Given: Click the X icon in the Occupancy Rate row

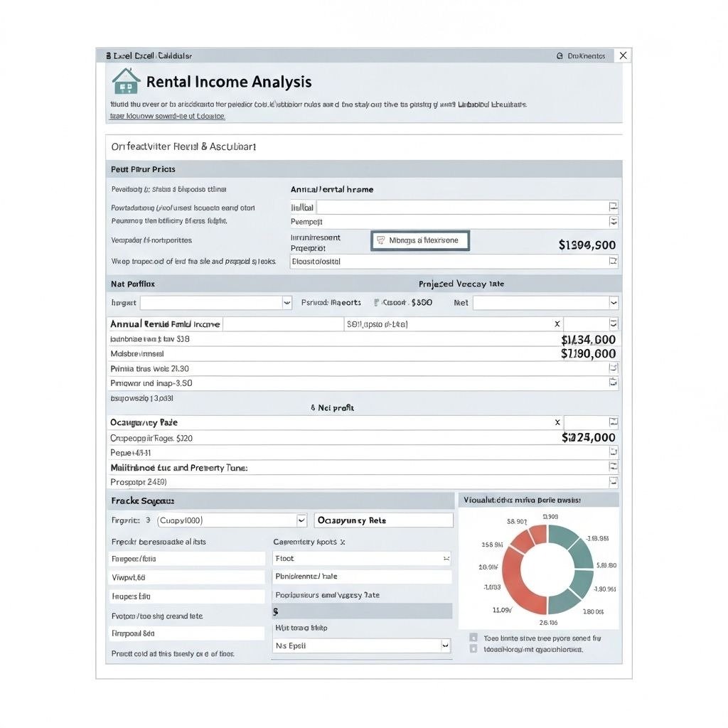Looking at the screenshot, I should (x=557, y=422).
